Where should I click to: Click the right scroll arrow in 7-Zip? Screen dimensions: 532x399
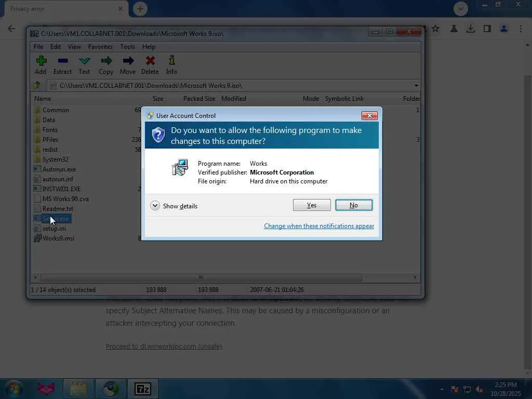415,277
